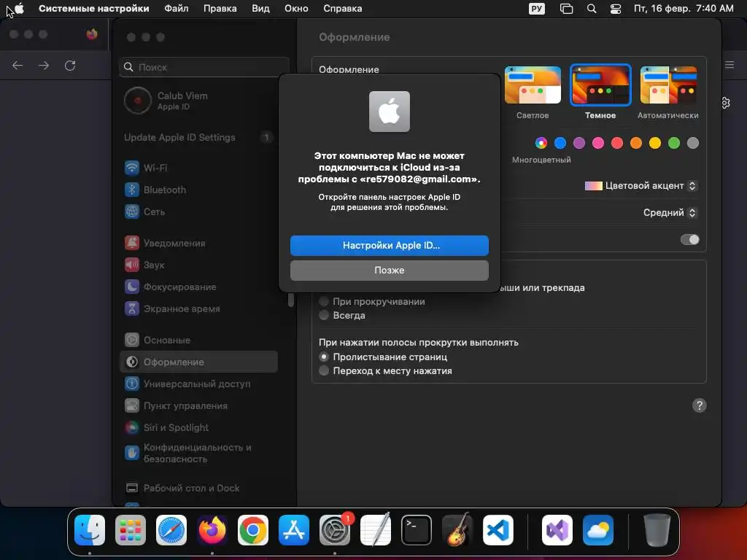Launch Visual Studio Code from Dock

(498, 530)
